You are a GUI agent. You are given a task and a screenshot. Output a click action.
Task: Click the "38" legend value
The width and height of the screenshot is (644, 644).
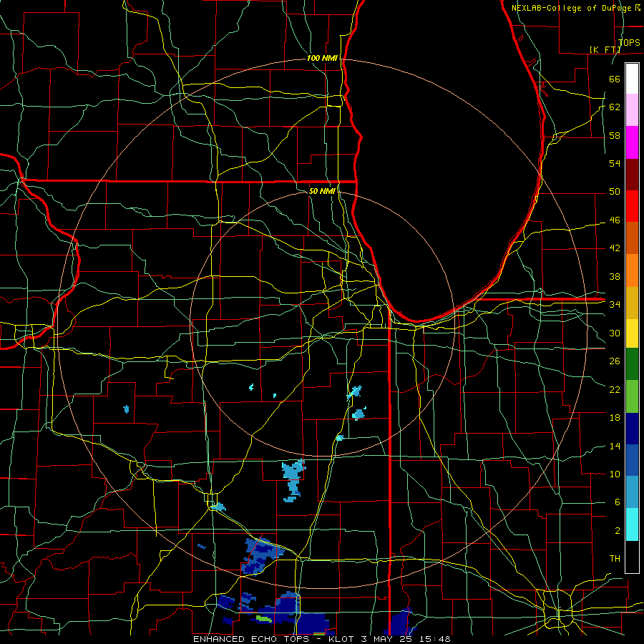click(615, 276)
